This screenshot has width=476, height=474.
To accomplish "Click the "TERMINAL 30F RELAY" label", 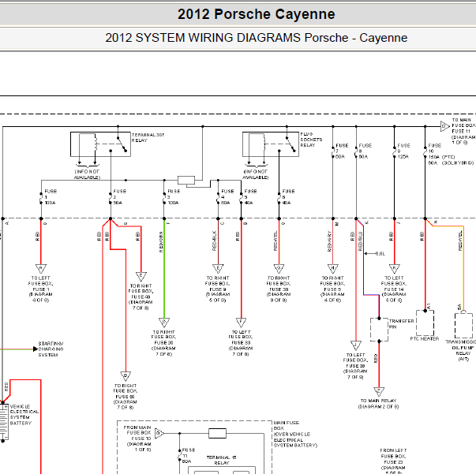I will tap(148, 137).
